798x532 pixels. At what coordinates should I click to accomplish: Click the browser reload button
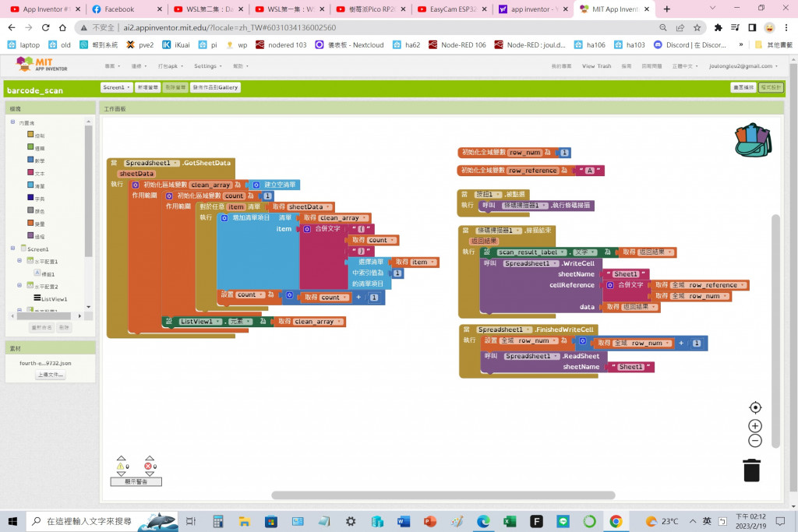coord(45,27)
